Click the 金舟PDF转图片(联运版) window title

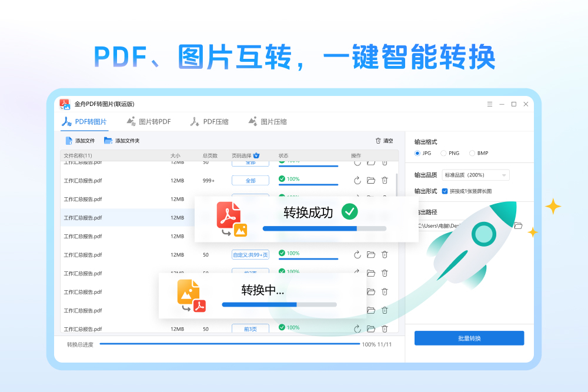(x=104, y=104)
